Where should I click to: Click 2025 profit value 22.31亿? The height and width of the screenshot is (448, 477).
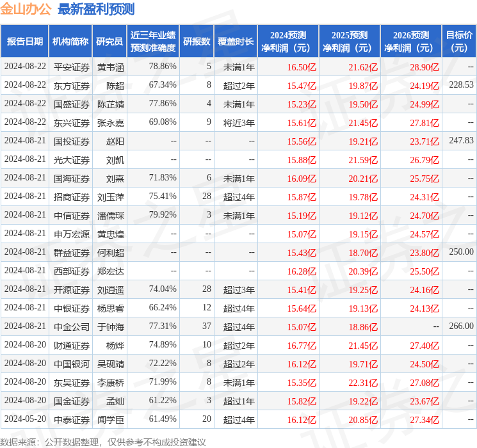tap(363, 383)
